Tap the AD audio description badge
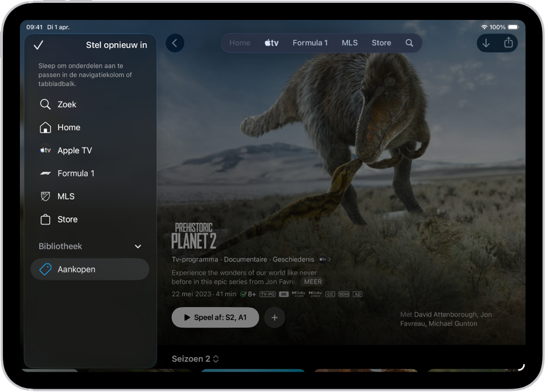The height and width of the screenshot is (392, 548). click(357, 294)
